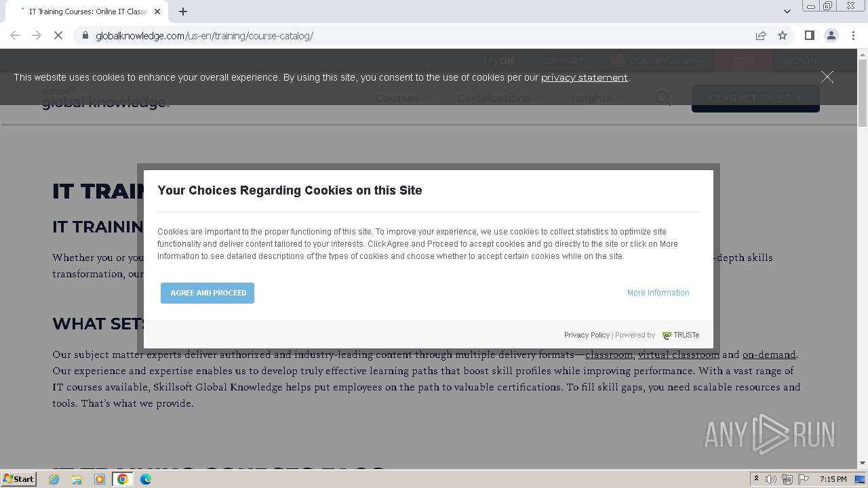Open the shopping cart button
Image resolution: width=868 pixels, height=488 pixels.
coord(743,60)
